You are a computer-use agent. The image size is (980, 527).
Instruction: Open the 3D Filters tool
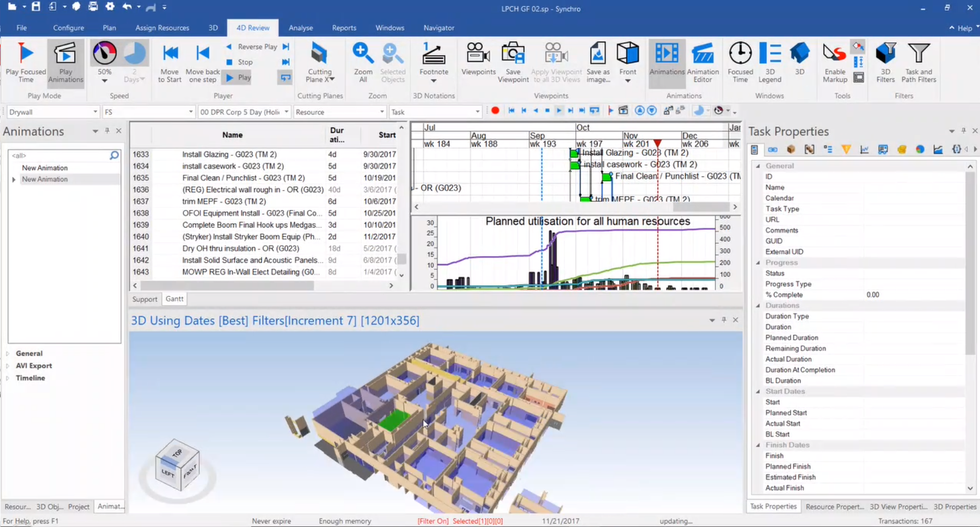(x=886, y=63)
